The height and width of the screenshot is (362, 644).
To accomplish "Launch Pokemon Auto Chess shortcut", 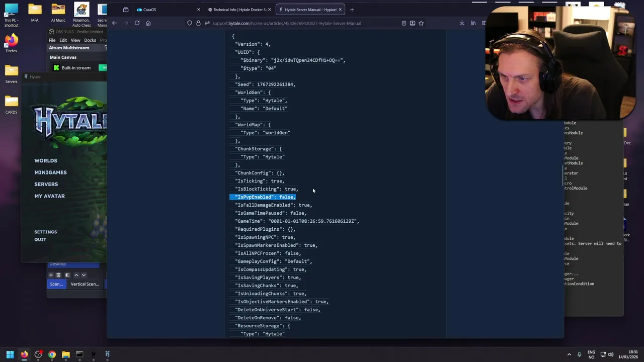I will pyautogui.click(x=82, y=15).
